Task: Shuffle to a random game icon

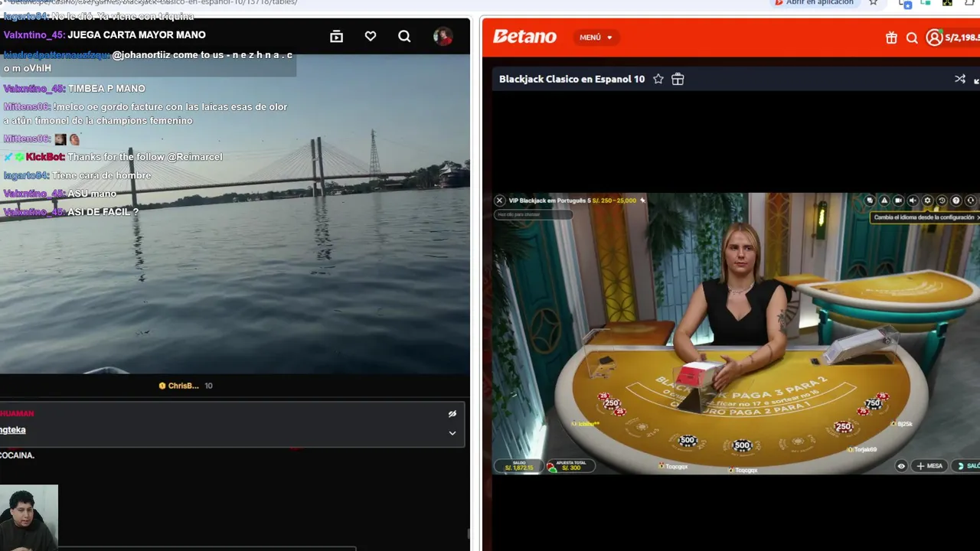Action: (960, 79)
